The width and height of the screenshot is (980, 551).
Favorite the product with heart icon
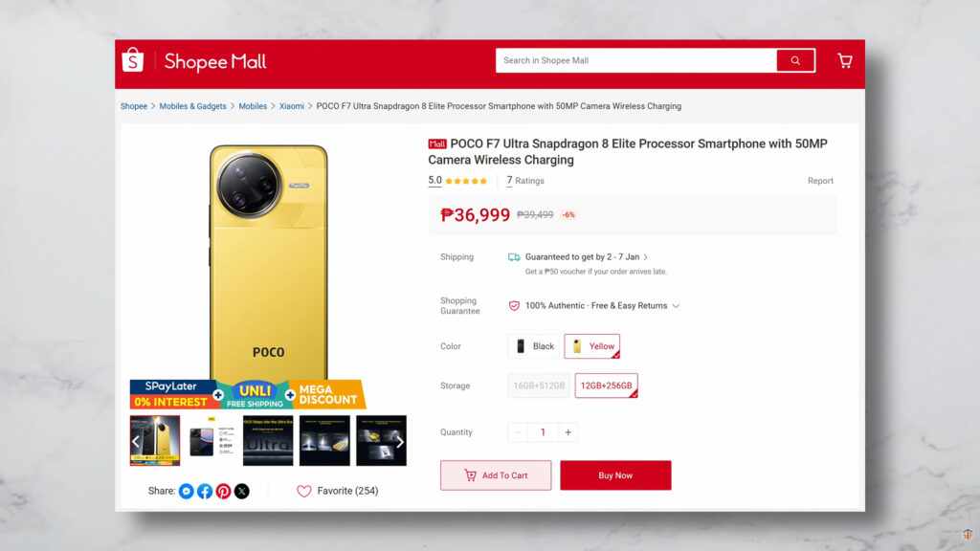(x=304, y=491)
